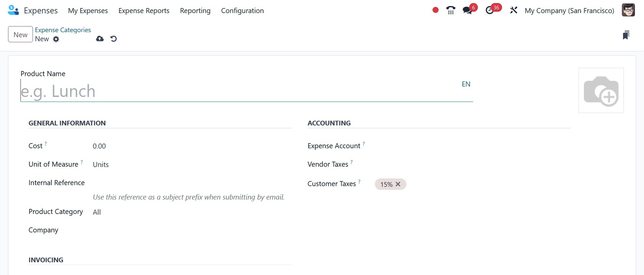This screenshot has width=644, height=275.
Task: Open the Product Category dropdown showing All
Action: [192, 212]
